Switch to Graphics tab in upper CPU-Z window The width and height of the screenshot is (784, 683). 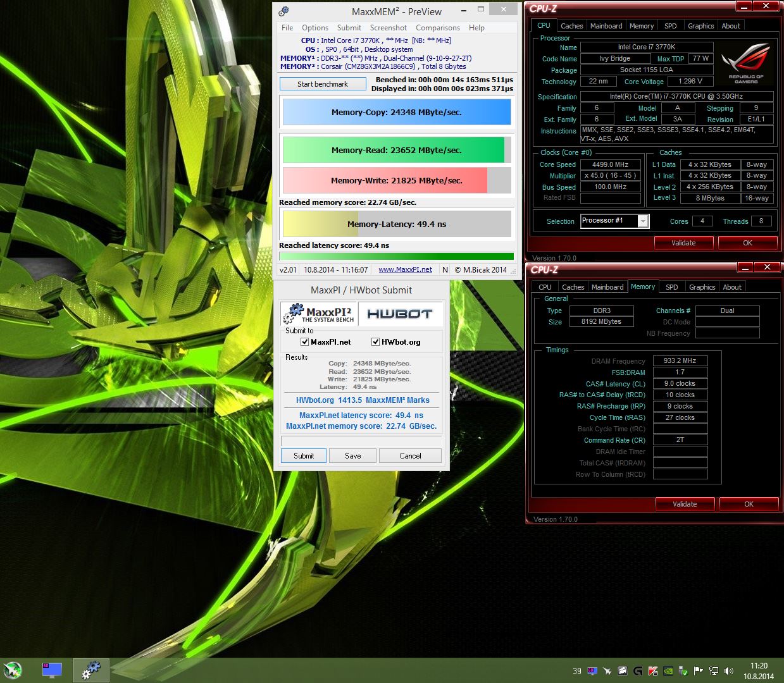pyautogui.click(x=701, y=26)
